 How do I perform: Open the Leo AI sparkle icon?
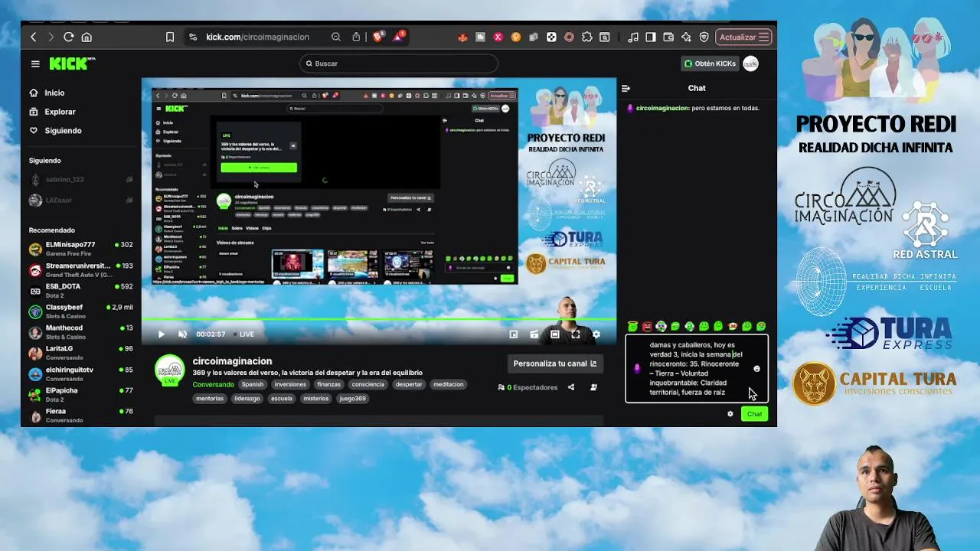[x=686, y=37]
